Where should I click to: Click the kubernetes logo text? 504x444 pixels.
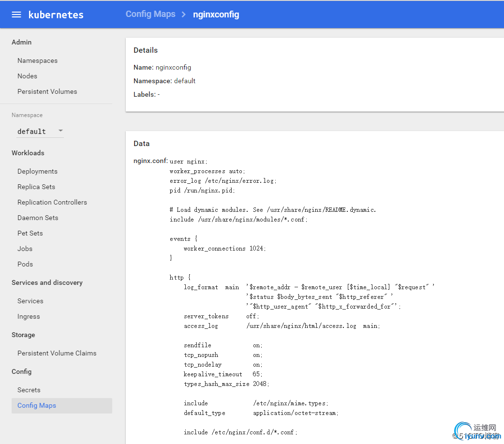56,15
